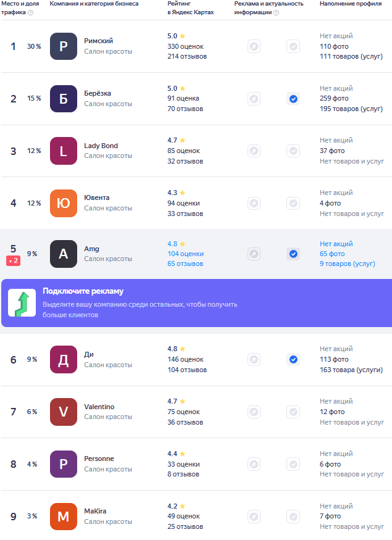Open Amg's '65 фото' link

pos(332,254)
